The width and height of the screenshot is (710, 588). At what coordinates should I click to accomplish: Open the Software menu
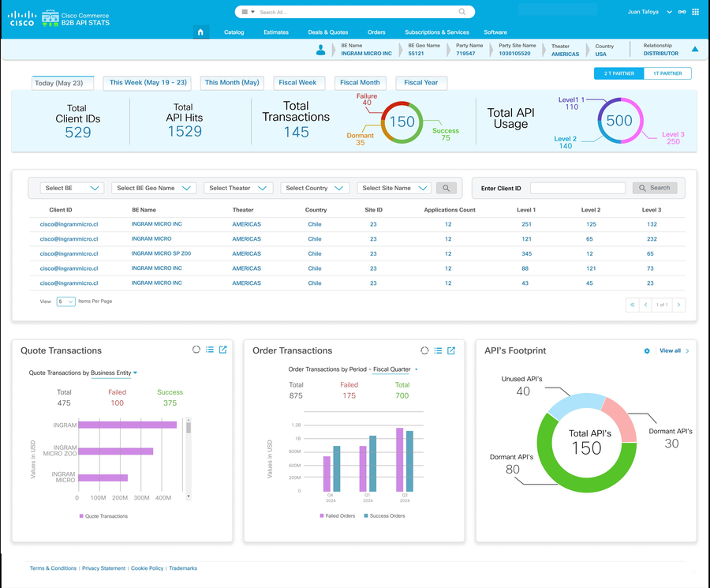[x=495, y=32]
